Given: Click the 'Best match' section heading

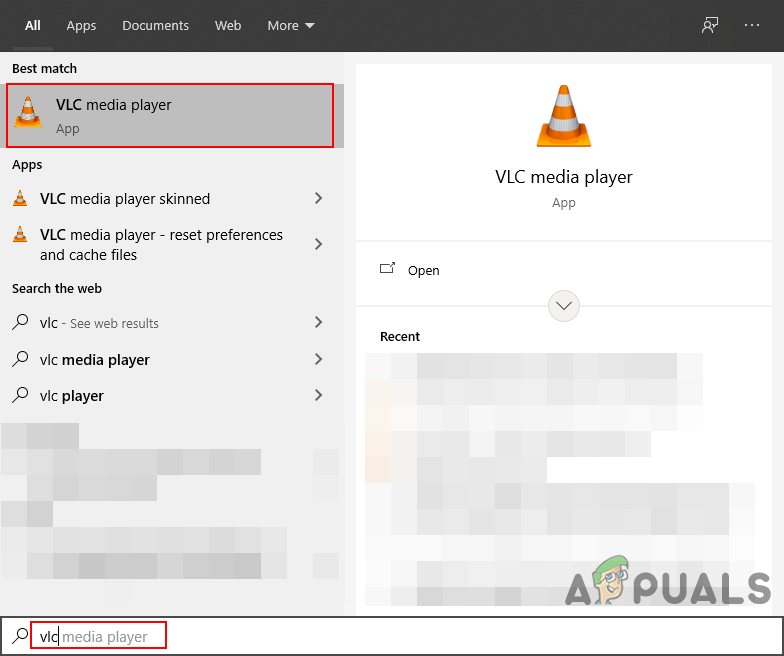Looking at the screenshot, I should pos(44,68).
